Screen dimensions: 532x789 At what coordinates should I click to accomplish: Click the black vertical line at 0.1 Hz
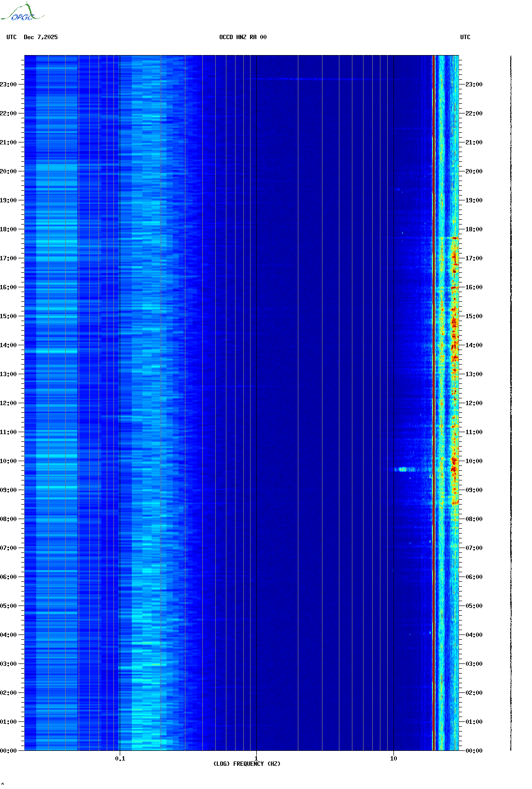[x=120, y=403]
